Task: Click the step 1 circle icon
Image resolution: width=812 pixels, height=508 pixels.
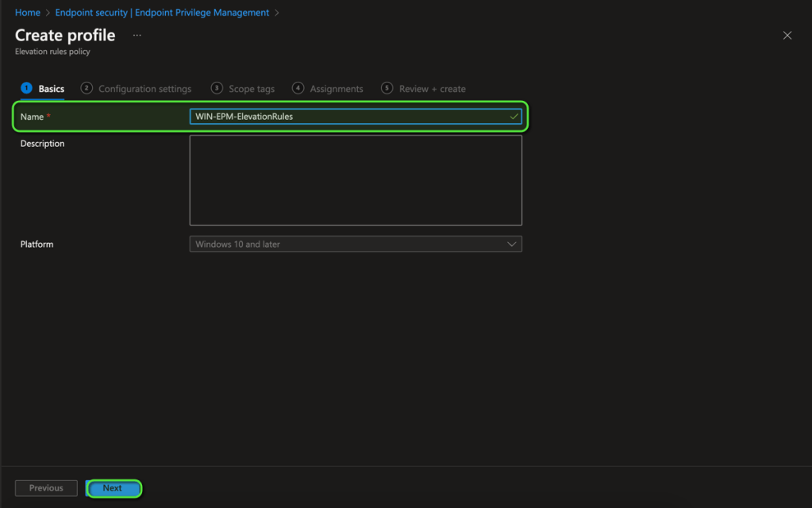Action: 26,88
